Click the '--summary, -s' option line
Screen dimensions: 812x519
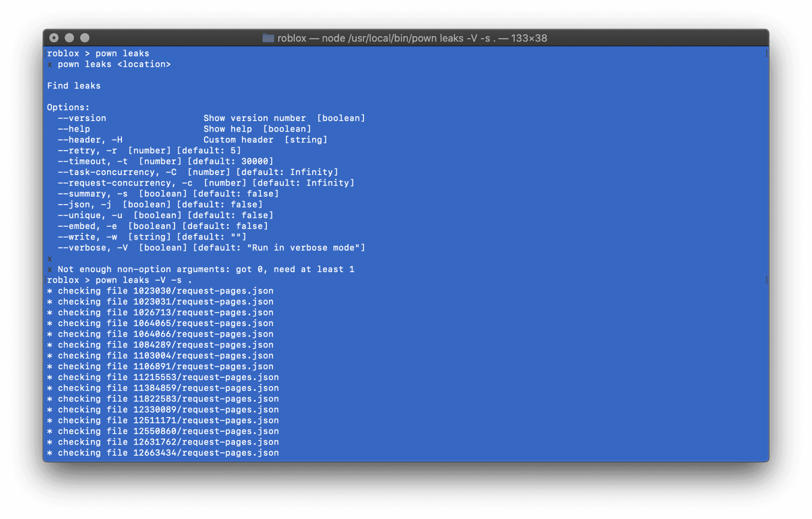(x=168, y=194)
